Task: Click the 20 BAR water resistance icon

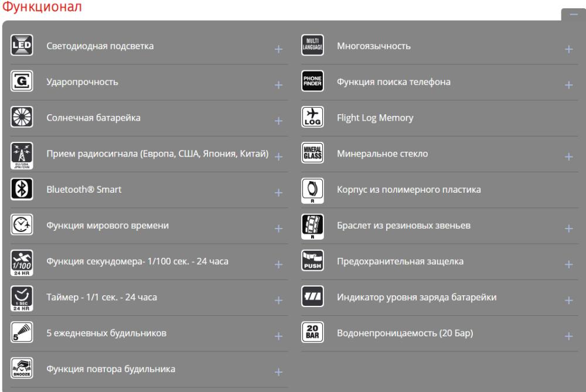Action: click(312, 333)
